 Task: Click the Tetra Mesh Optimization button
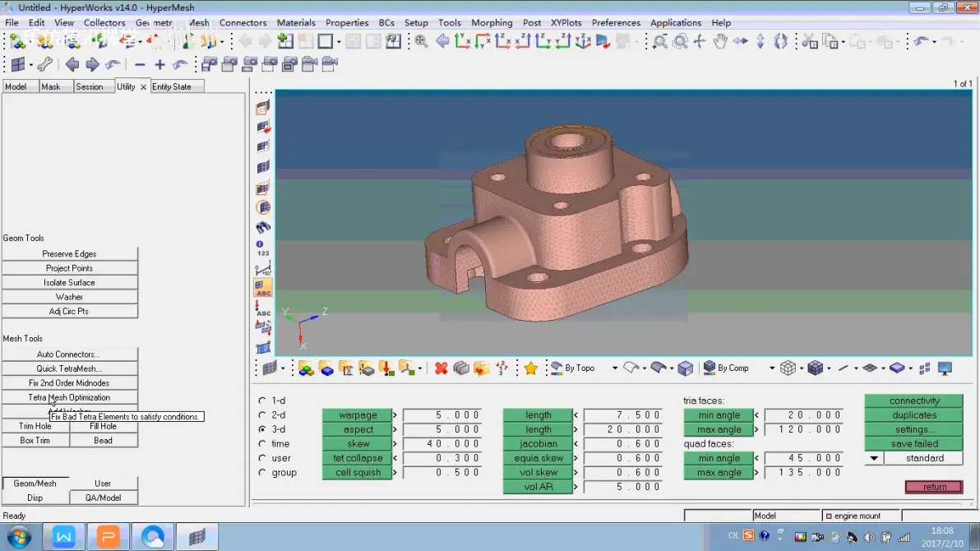[x=69, y=397]
